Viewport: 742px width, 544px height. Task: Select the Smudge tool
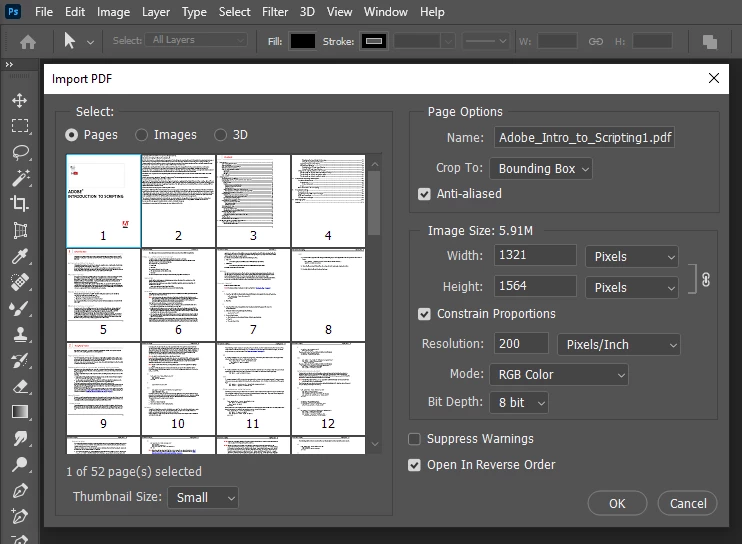[20, 439]
